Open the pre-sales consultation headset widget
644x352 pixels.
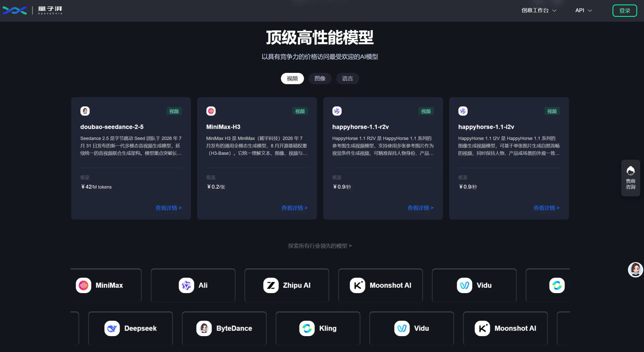[x=630, y=178]
